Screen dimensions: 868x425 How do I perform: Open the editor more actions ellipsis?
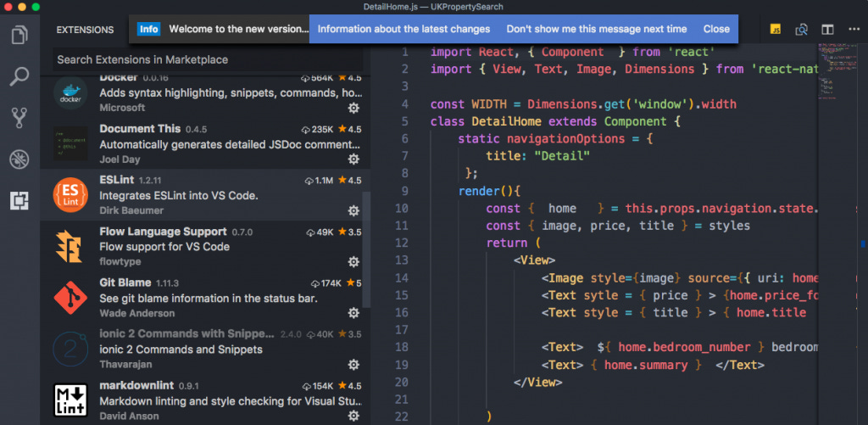point(854,30)
